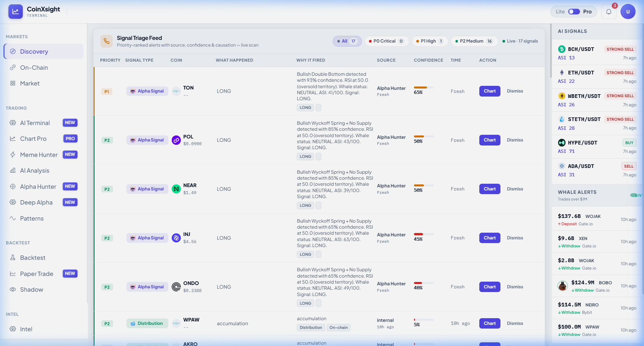Image resolution: width=644 pixels, height=346 pixels.
Task: Open Chart for the WPAW signal
Action: click(490, 324)
